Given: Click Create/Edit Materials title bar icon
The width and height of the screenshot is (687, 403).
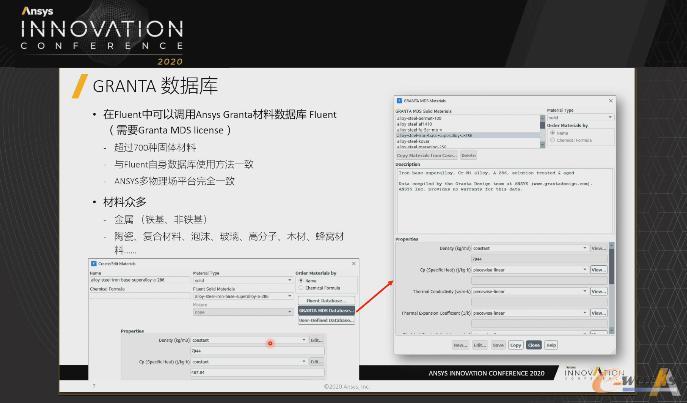Looking at the screenshot, I should (93, 263).
